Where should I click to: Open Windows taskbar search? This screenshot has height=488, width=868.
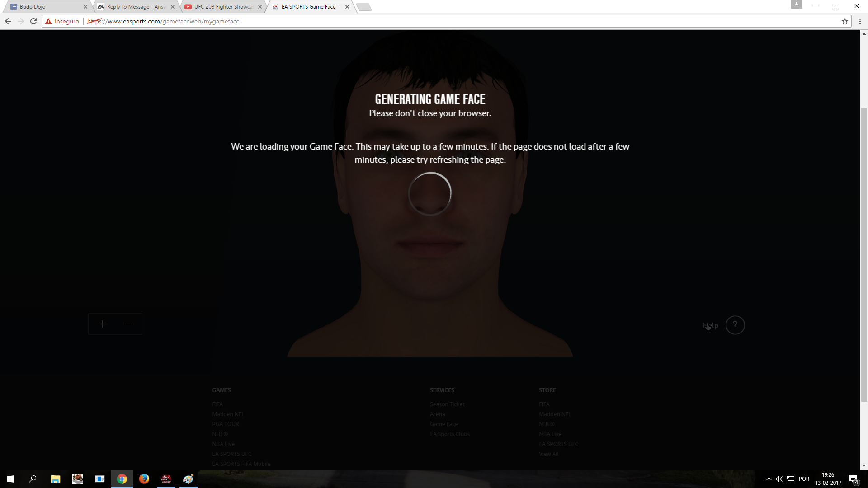(33, 479)
